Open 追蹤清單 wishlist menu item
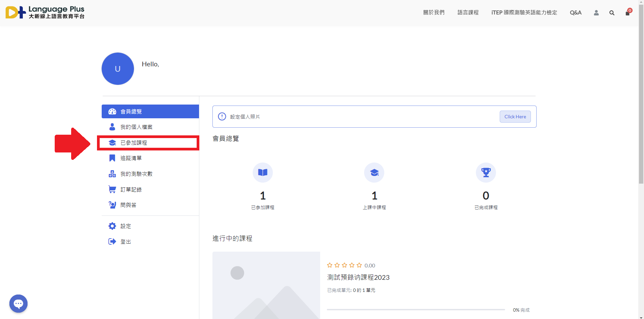 click(131, 158)
